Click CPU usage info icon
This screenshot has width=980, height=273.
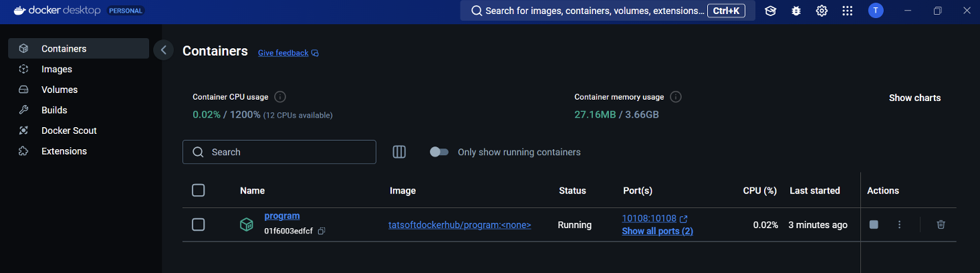[x=280, y=97]
